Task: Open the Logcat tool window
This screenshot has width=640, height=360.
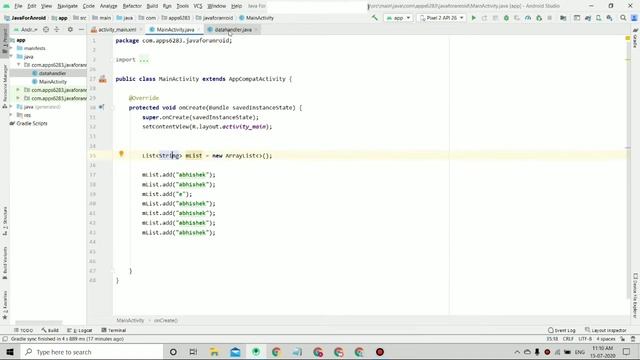Action: click(x=80, y=330)
